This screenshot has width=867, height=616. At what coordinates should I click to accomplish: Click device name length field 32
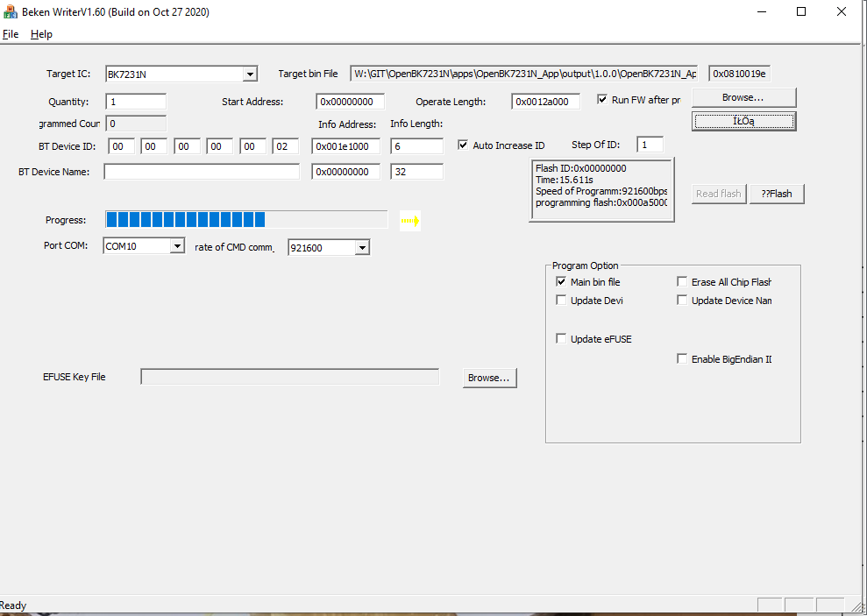click(x=416, y=172)
